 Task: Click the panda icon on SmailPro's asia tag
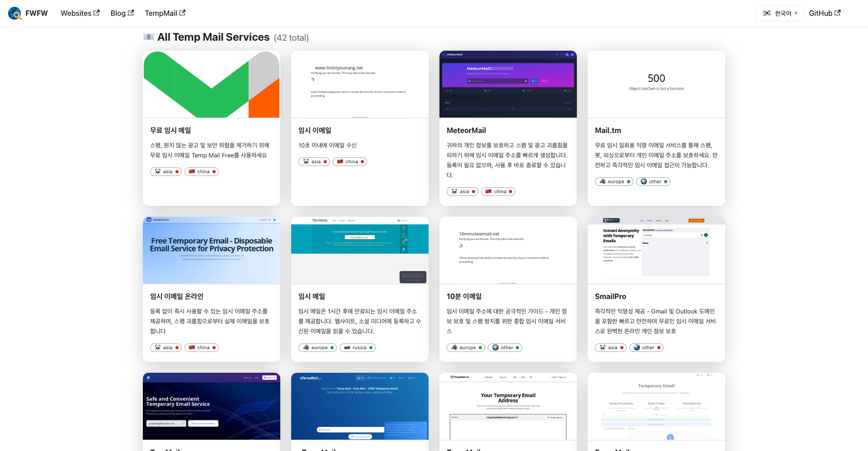[x=603, y=347]
